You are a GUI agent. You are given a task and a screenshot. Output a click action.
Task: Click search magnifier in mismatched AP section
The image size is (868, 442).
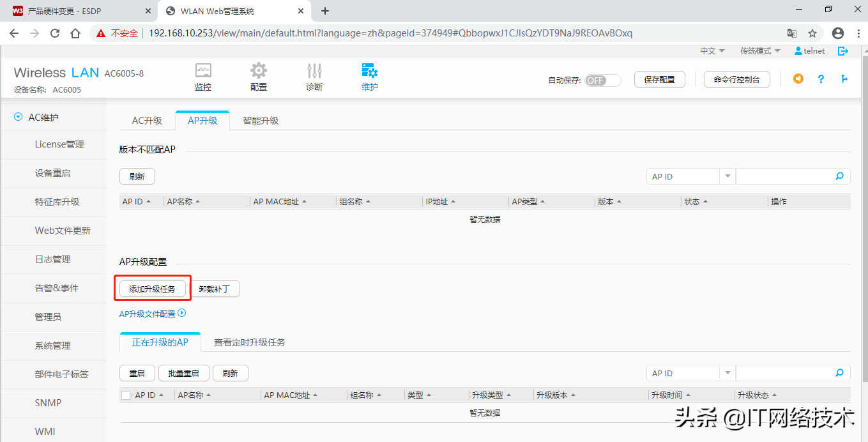pos(839,176)
